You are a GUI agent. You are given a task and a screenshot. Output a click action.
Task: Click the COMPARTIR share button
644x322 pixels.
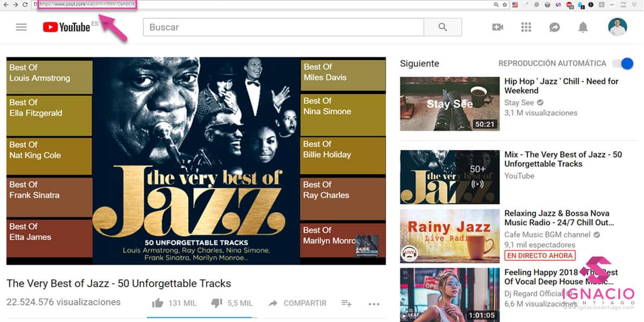pyautogui.click(x=297, y=303)
